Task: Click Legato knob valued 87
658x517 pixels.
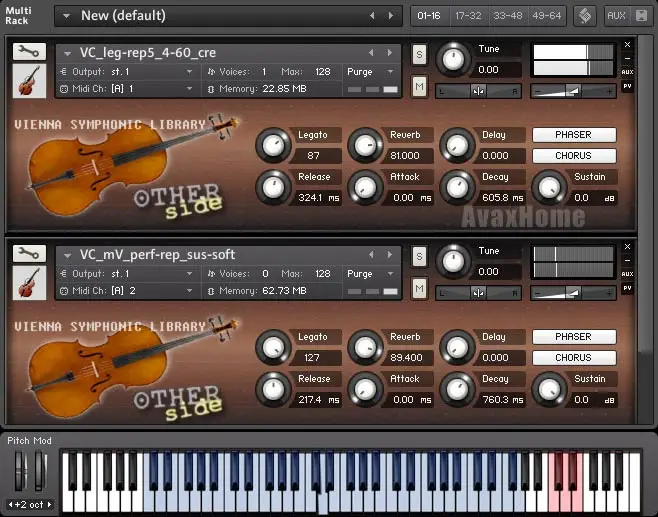Action: coord(274,146)
